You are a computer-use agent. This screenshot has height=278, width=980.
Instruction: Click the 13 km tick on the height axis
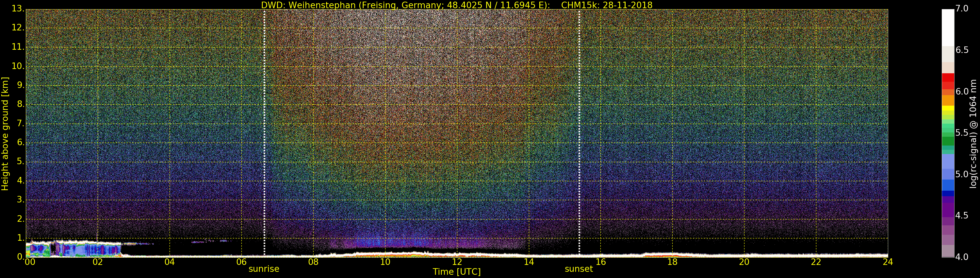pyautogui.click(x=17, y=9)
